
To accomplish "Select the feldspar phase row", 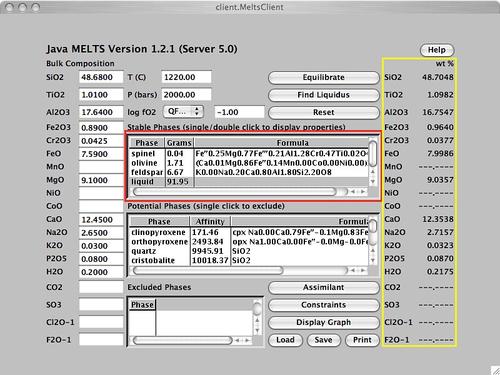I will (249, 172).
